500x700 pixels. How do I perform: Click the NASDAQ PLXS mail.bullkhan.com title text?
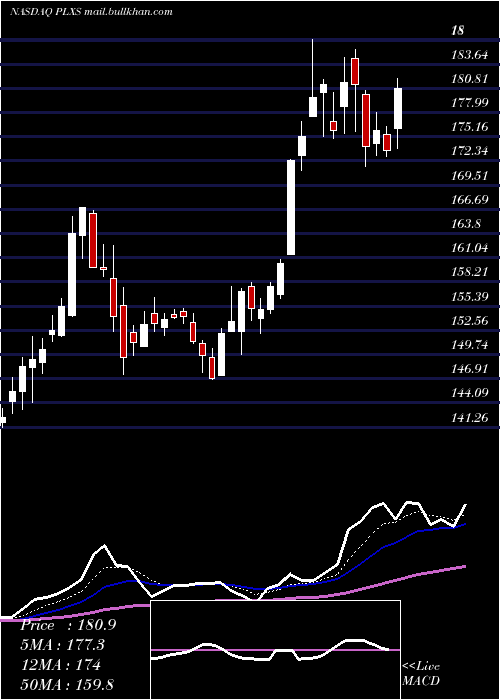click(91, 12)
